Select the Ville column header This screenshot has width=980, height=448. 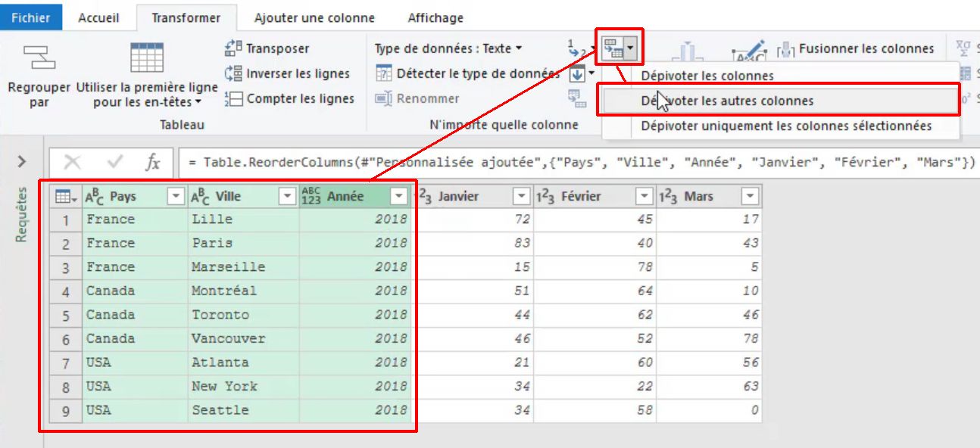(243, 197)
